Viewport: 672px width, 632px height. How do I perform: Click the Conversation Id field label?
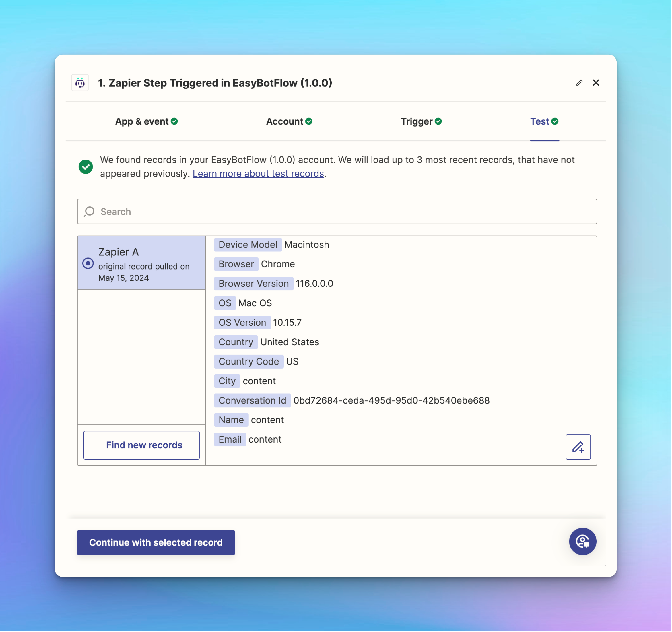tap(252, 401)
